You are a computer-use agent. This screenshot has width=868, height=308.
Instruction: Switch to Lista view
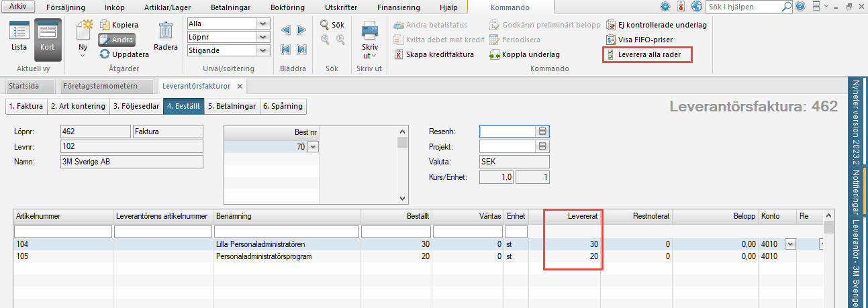(x=19, y=38)
